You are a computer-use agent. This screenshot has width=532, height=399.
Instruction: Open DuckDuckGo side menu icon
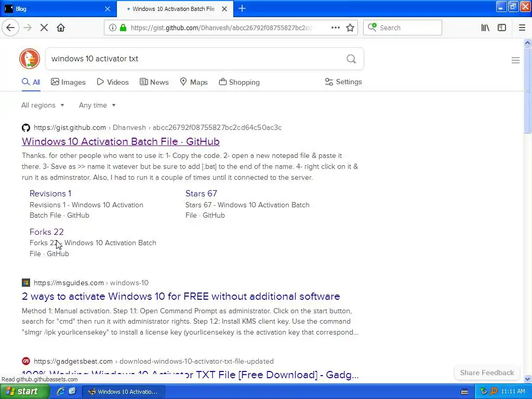coord(515,60)
